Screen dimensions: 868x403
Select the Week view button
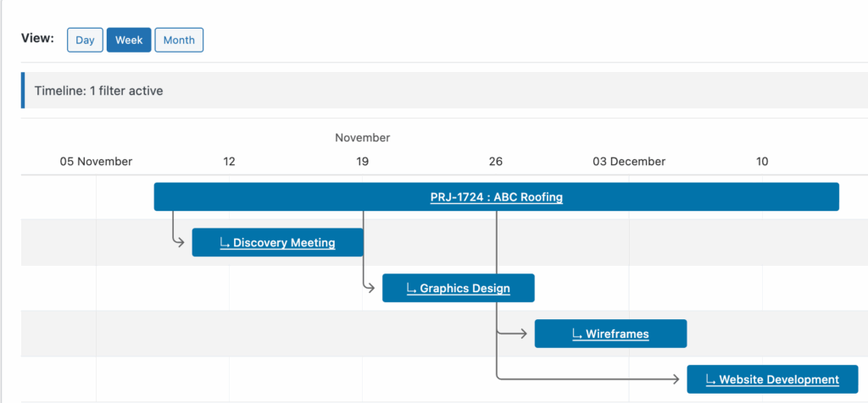click(129, 40)
